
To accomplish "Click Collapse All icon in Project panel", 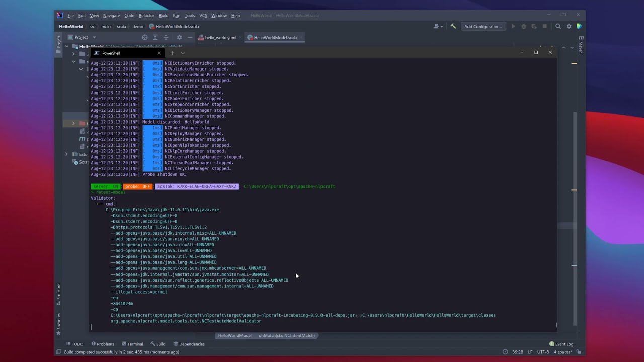I will [x=166, y=37].
